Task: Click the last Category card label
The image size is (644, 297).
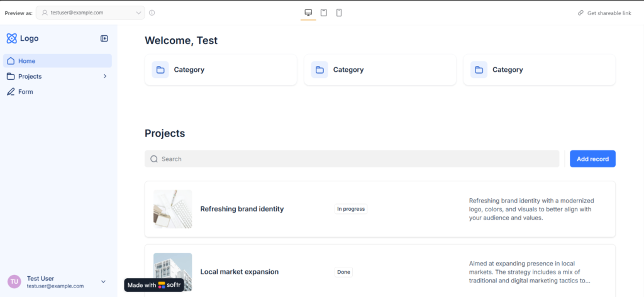Action: [x=508, y=70]
